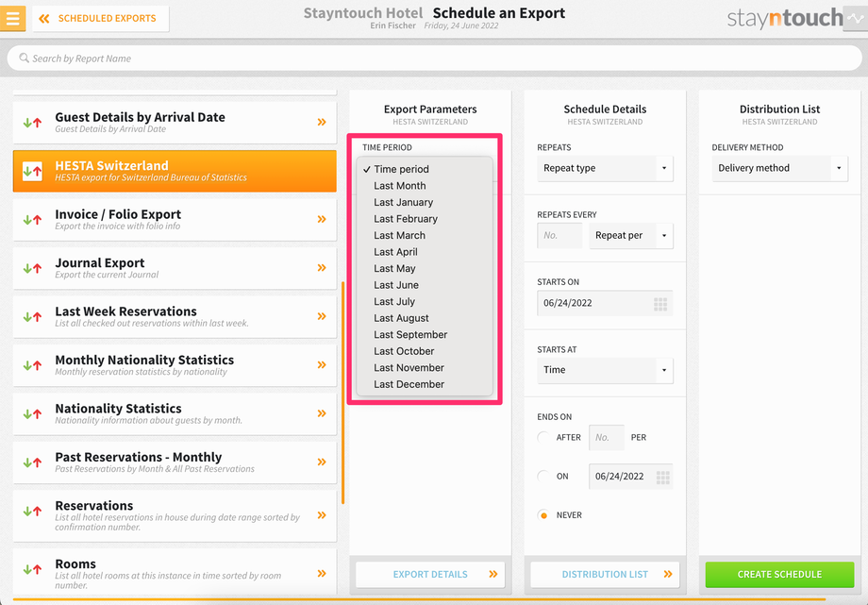Select the Ends On AFTER radio button
The image size is (868, 605).
543,437
